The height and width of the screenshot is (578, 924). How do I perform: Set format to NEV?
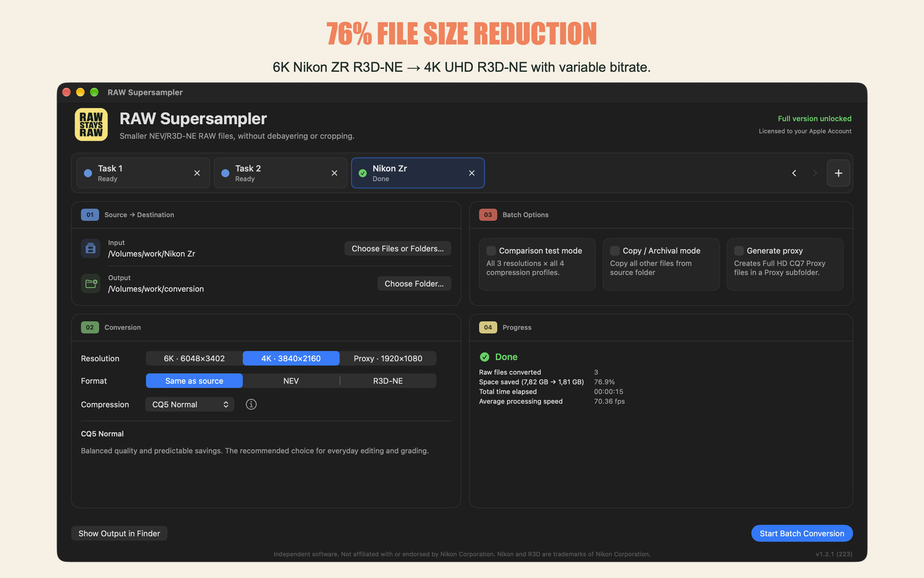tap(291, 381)
